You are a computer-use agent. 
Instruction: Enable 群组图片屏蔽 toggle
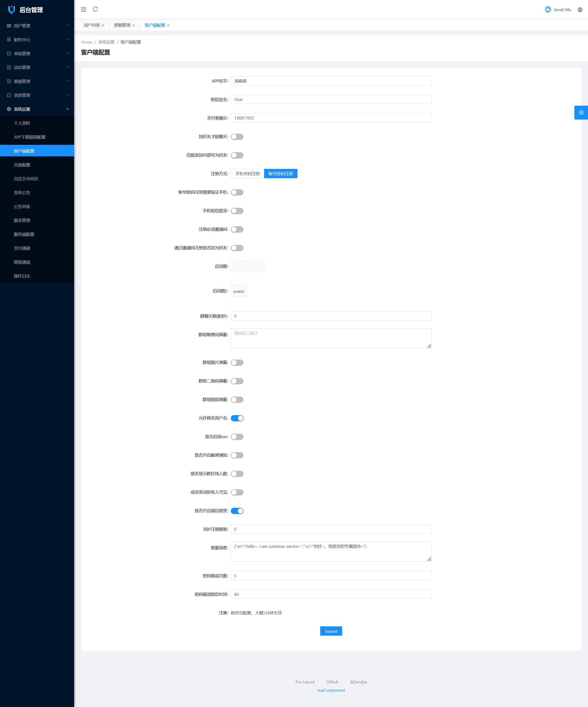(x=237, y=362)
